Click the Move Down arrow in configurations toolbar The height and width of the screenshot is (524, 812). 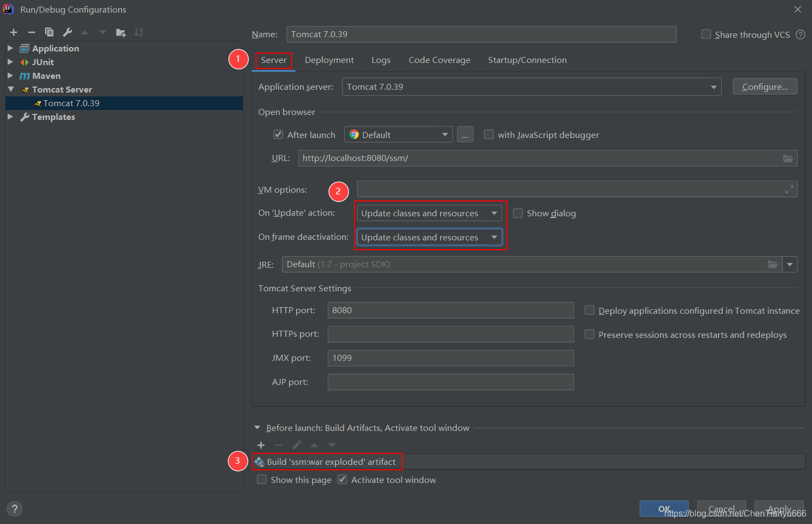103,32
